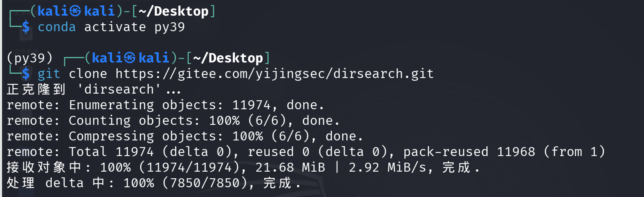Click the Kali skull symbol in the first prompt

75,11
